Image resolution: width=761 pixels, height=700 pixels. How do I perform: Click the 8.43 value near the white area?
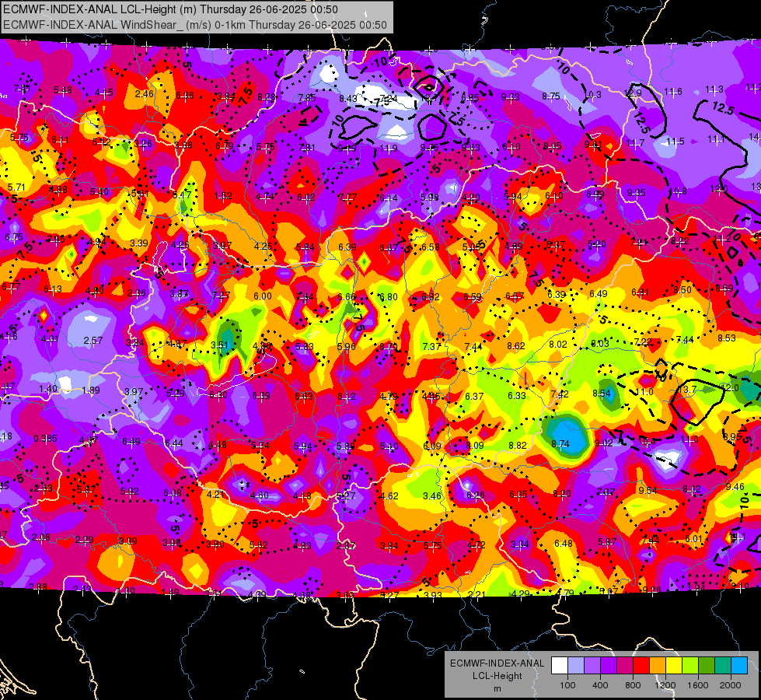click(x=348, y=99)
